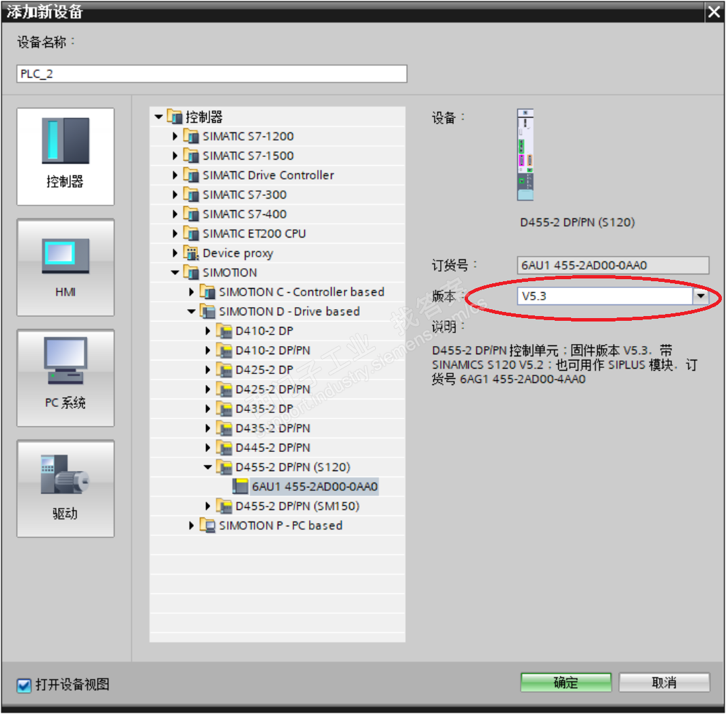Click the 设备名称 PLC_2 input field

pyautogui.click(x=212, y=74)
